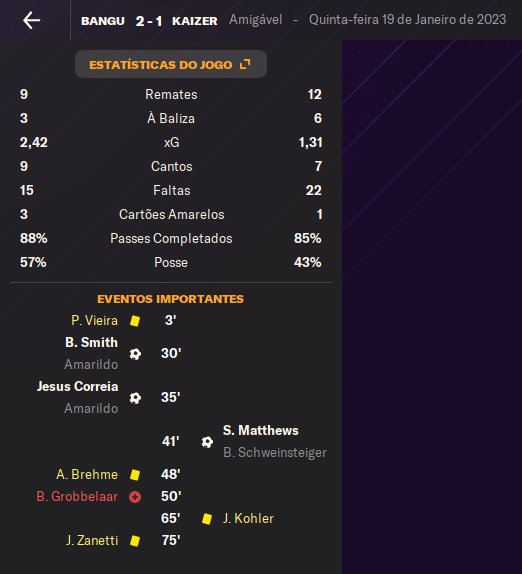Image resolution: width=522 pixels, height=574 pixels.
Task: Open B. Schweinsteiger assist link
Action: (x=275, y=452)
